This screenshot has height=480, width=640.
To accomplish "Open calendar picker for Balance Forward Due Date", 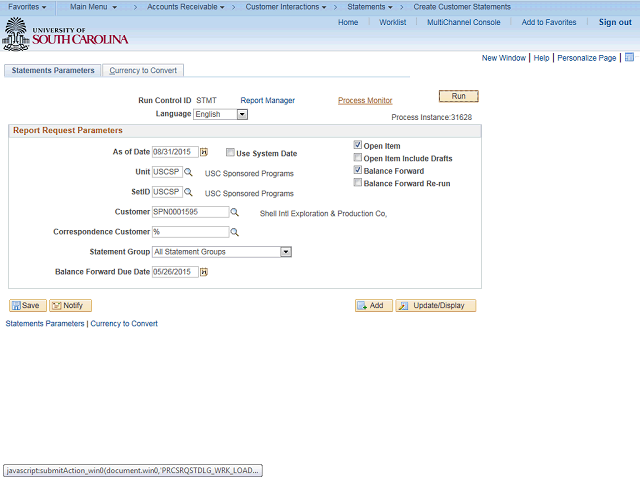I will point(204,272).
